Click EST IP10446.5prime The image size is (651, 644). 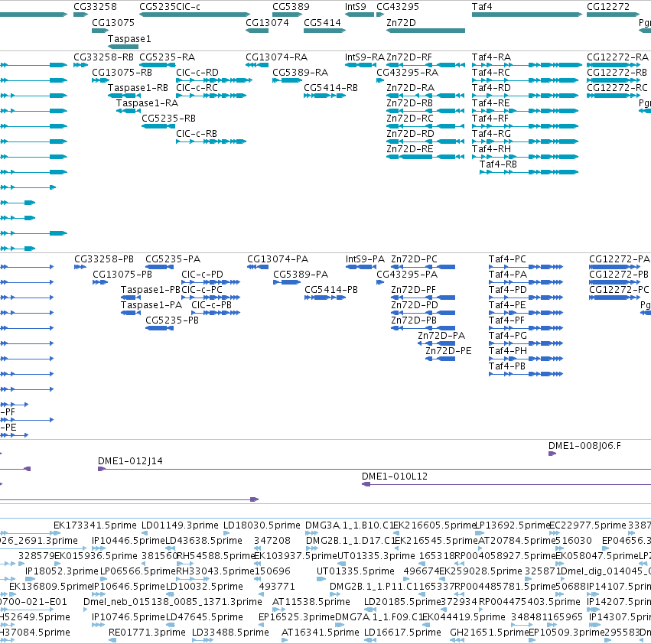tap(129, 541)
